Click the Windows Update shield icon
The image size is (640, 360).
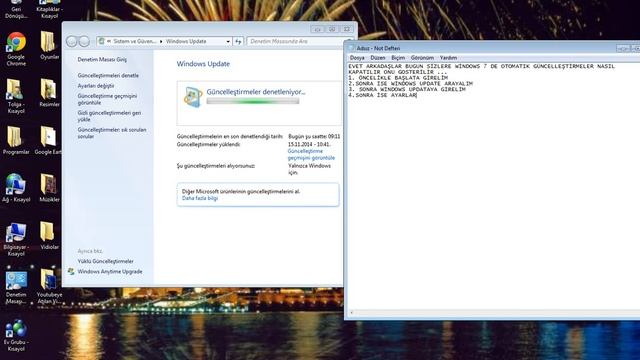193,97
